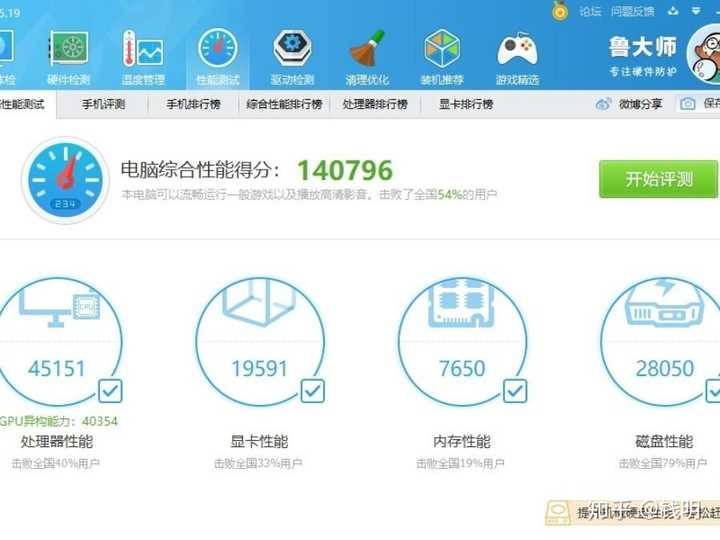This screenshot has height=540, width=720.
Task: Click the 内存性能 label
Action: (x=461, y=441)
